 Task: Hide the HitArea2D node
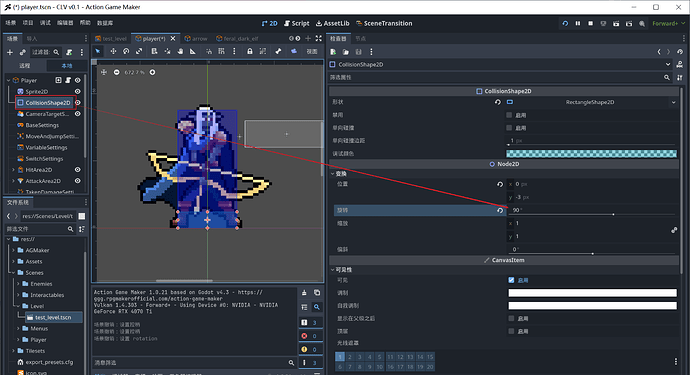coord(77,169)
